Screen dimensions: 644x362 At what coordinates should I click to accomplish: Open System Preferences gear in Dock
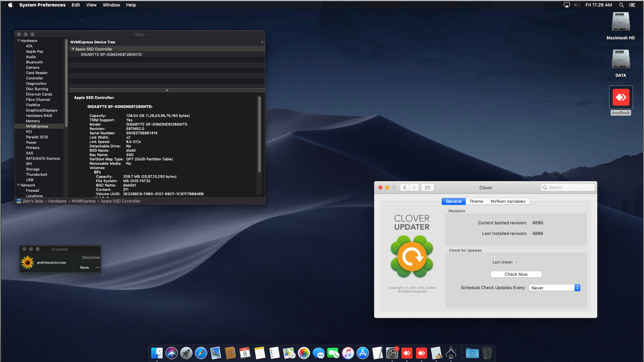(x=392, y=353)
